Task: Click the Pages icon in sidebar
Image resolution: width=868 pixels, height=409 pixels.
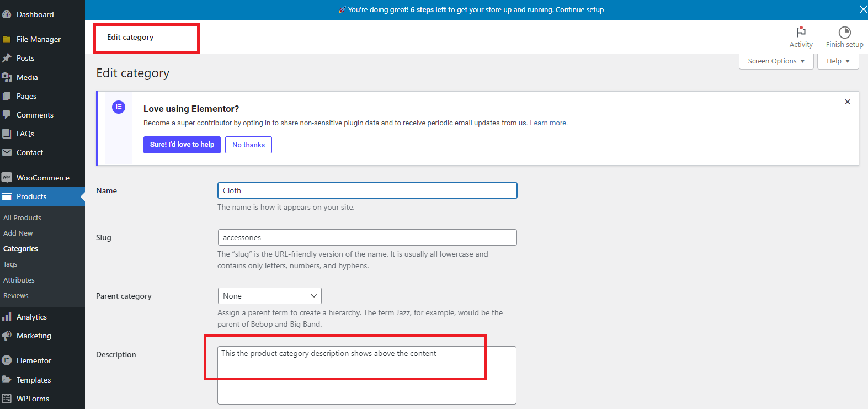Action: click(x=7, y=96)
